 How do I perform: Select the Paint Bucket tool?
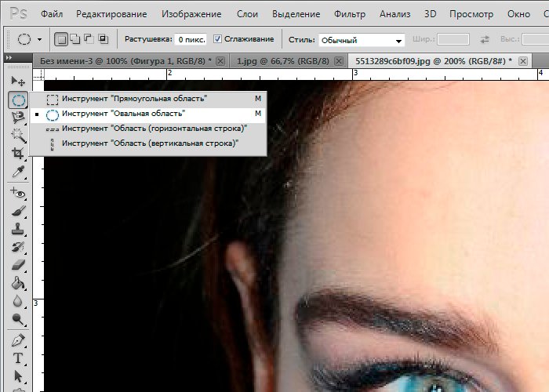[18, 283]
